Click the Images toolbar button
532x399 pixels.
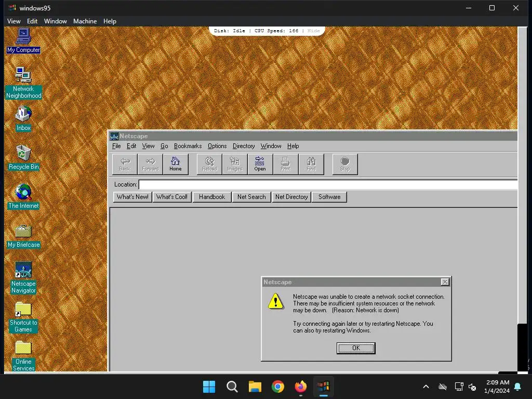(x=235, y=164)
